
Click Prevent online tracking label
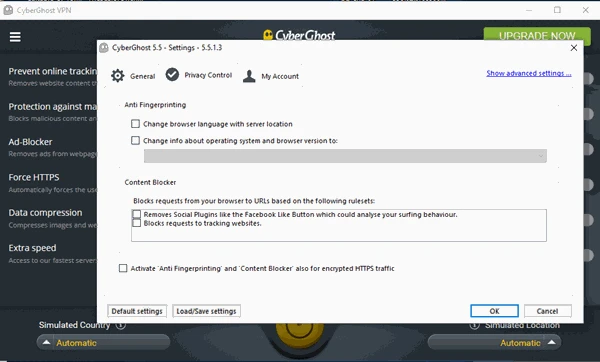52,71
